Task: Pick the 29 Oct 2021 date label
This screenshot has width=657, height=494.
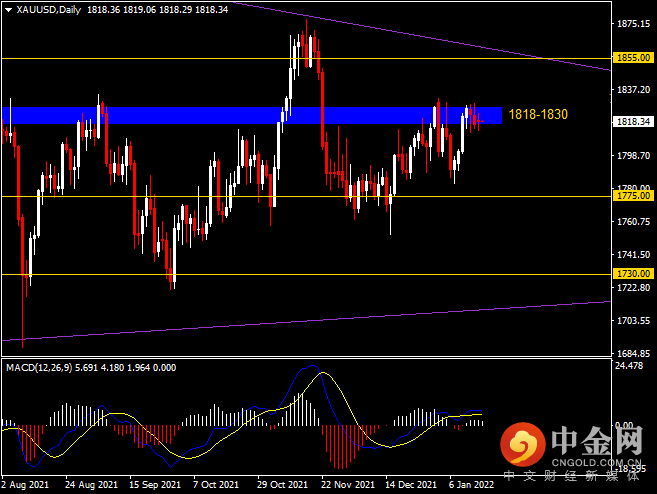Action: coord(283,485)
